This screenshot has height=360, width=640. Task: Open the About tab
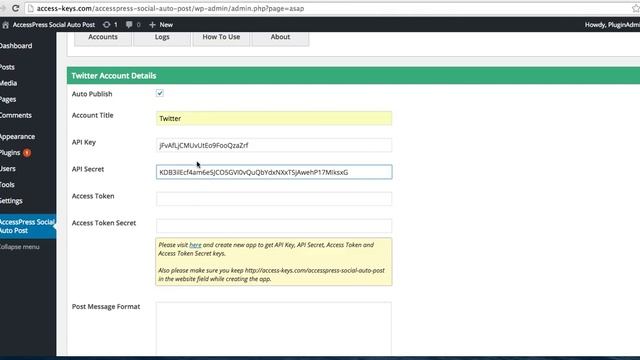click(x=280, y=38)
